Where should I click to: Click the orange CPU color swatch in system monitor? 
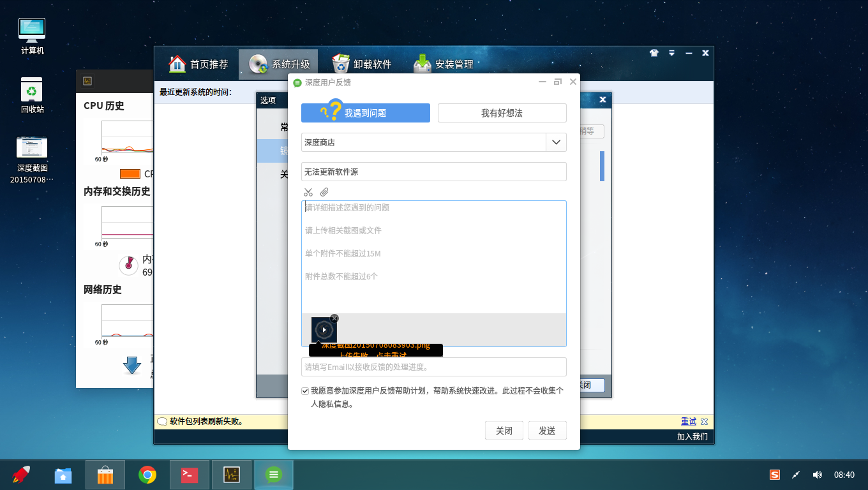point(130,174)
